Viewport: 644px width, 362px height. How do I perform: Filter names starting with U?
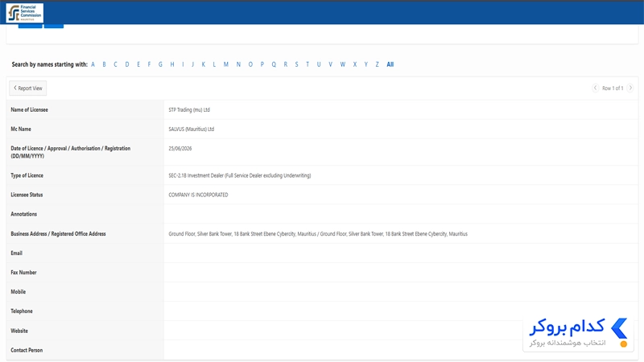point(319,64)
